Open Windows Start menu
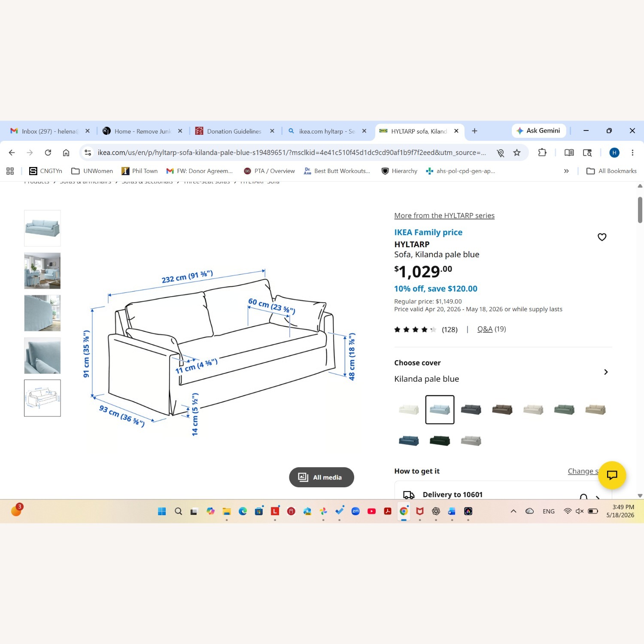Image resolution: width=644 pixels, height=644 pixels. point(162,511)
